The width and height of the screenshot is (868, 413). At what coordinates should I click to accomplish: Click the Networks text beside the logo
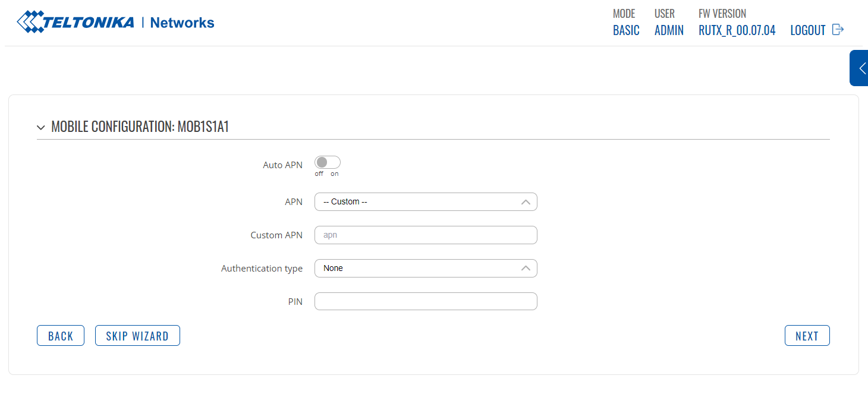(x=182, y=23)
